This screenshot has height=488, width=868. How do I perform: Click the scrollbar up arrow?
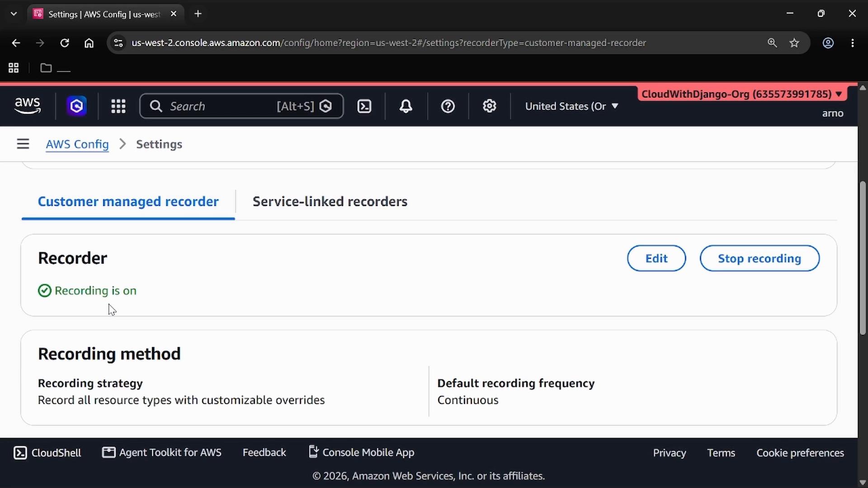pos(863,88)
